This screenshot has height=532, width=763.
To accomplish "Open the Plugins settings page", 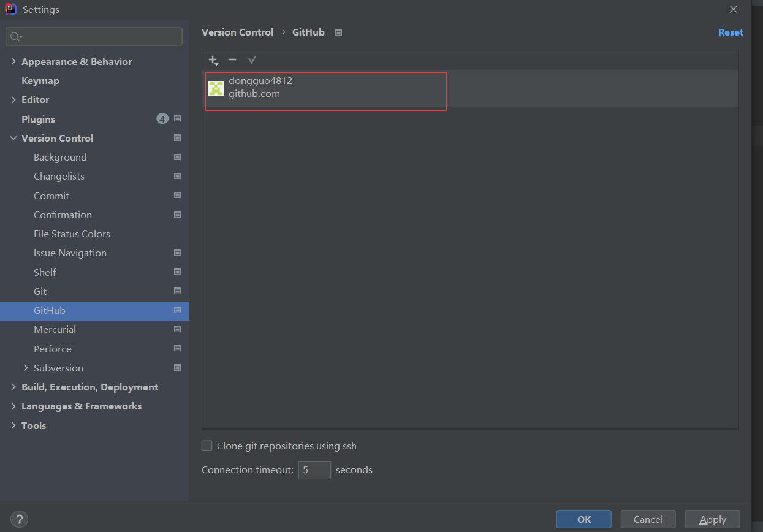I will (x=39, y=119).
